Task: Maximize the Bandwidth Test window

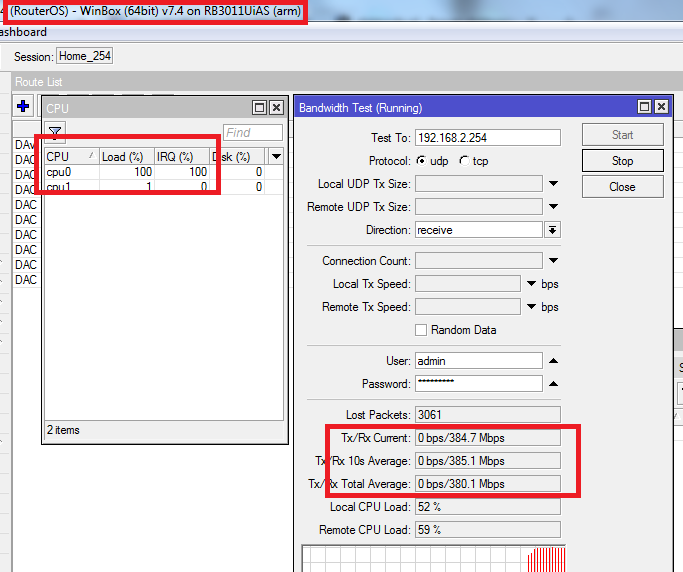Action: click(x=644, y=107)
